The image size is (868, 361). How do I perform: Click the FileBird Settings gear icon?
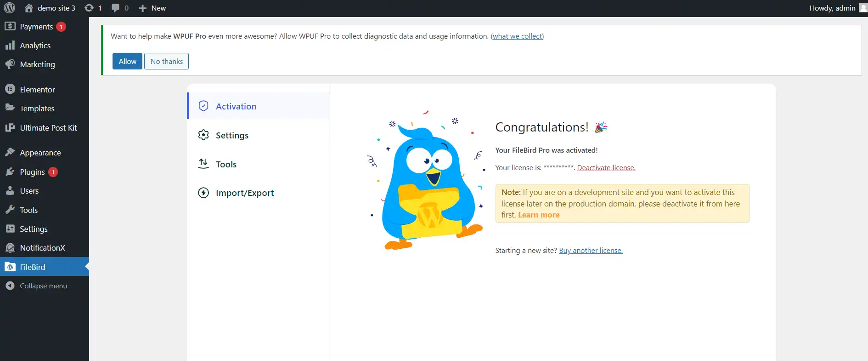coord(203,135)
